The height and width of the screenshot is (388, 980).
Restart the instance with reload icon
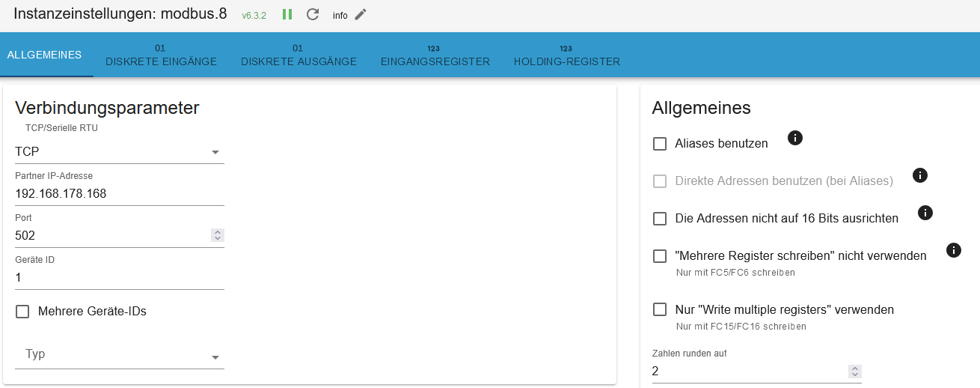coord(313,14)
